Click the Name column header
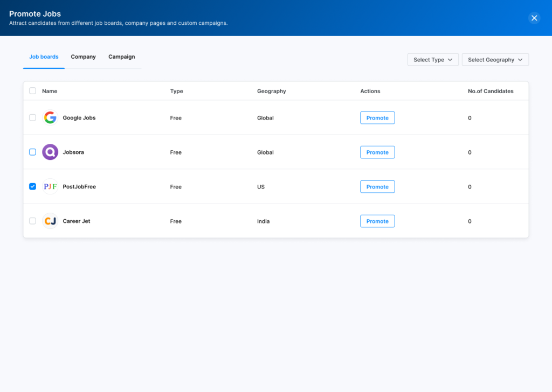Screen dimensions: 552x392 50,91
